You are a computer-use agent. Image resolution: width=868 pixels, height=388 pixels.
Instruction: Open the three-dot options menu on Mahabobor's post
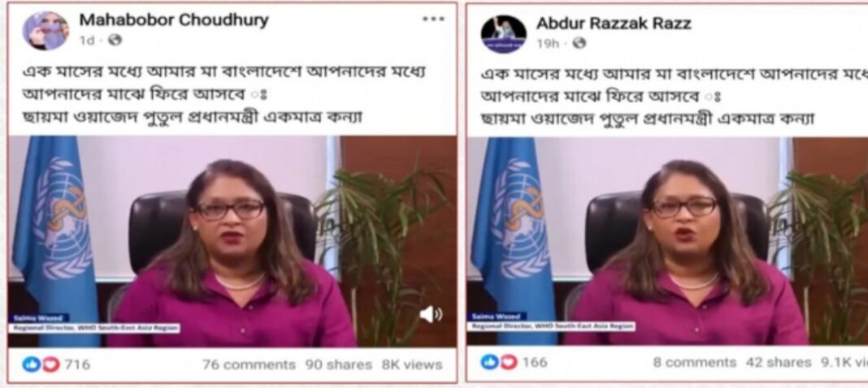point(433,19)
